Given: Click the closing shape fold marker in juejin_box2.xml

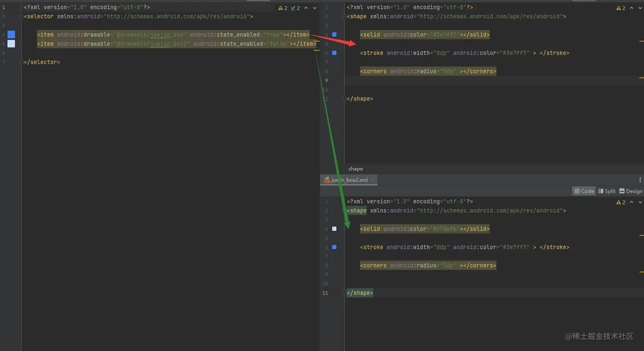Looking at the screenshot, I should [344, 293].
